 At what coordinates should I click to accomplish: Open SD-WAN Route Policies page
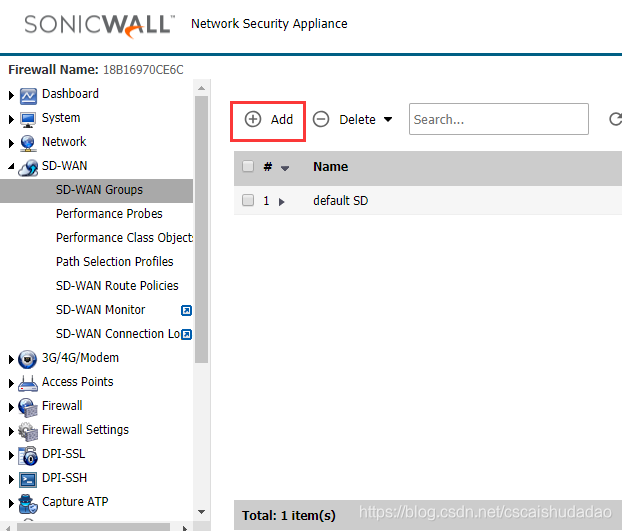pos(117,286)
